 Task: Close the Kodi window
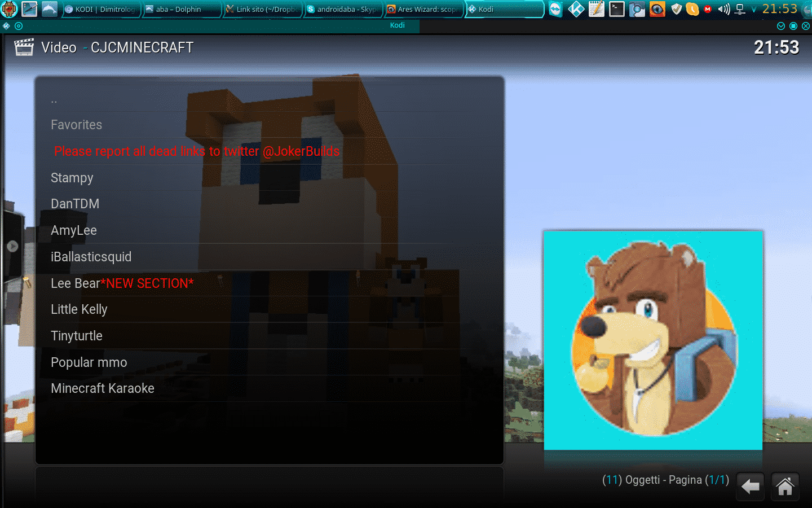point(806,26)
